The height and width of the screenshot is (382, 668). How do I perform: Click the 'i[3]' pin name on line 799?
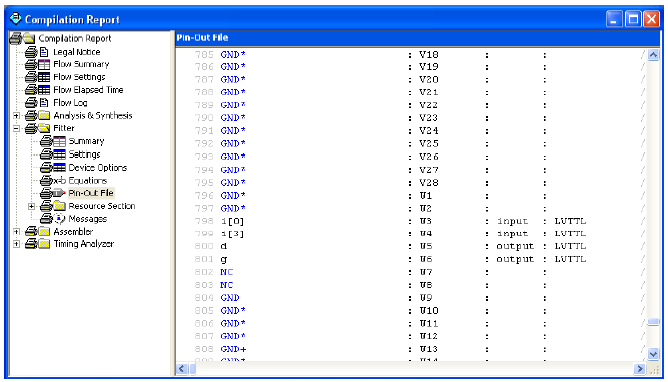(232, 233)
